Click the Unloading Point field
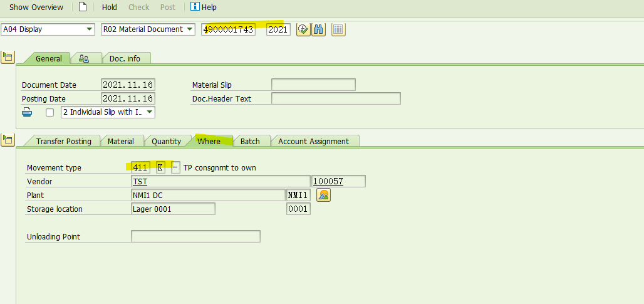The image size is (644, 304). pos(195,237)
